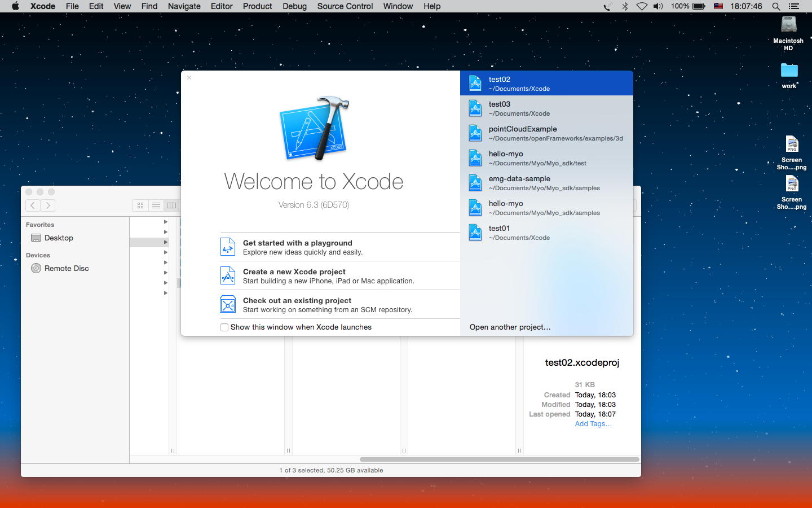The image size is (812, 508).
Task: Select hello-myo in Myo_sdk/samples from recents
Action: coord(546,208)
